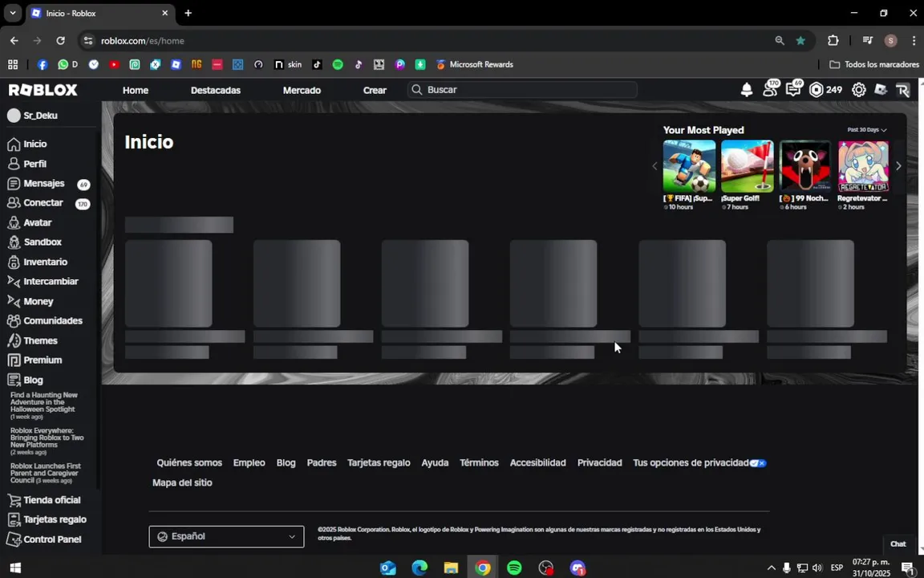Show next Most Played games arrow

click(x=898, y=166)
